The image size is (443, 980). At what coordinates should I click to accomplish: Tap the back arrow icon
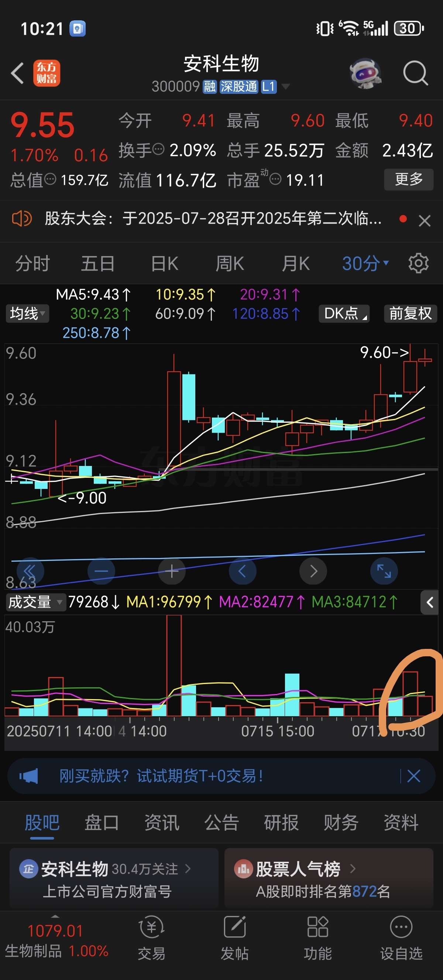(x=17, y=73)
